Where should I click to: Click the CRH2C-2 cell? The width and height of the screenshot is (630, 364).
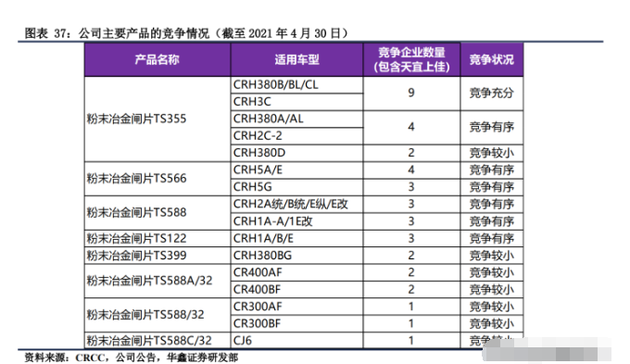pos(296,136)
